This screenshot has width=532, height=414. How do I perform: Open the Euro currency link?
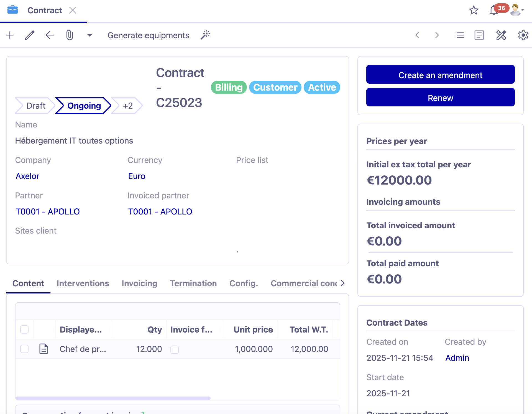click(137, 176)
